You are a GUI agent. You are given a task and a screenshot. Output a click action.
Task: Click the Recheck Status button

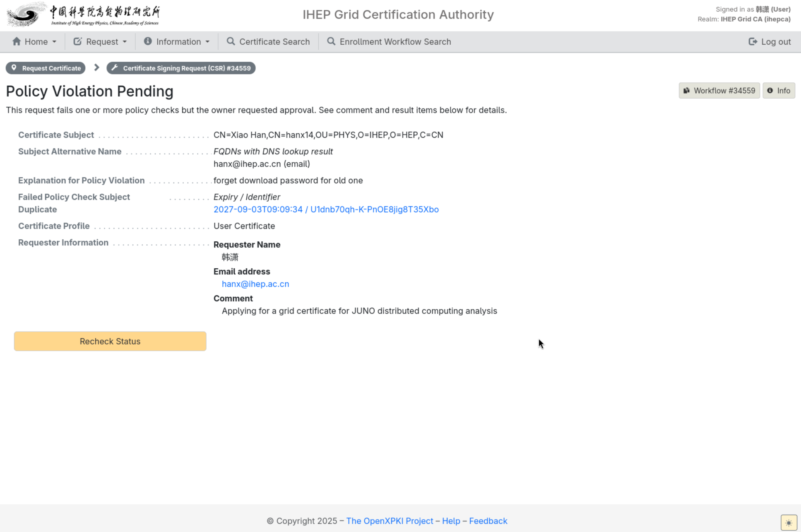[110, 341]
